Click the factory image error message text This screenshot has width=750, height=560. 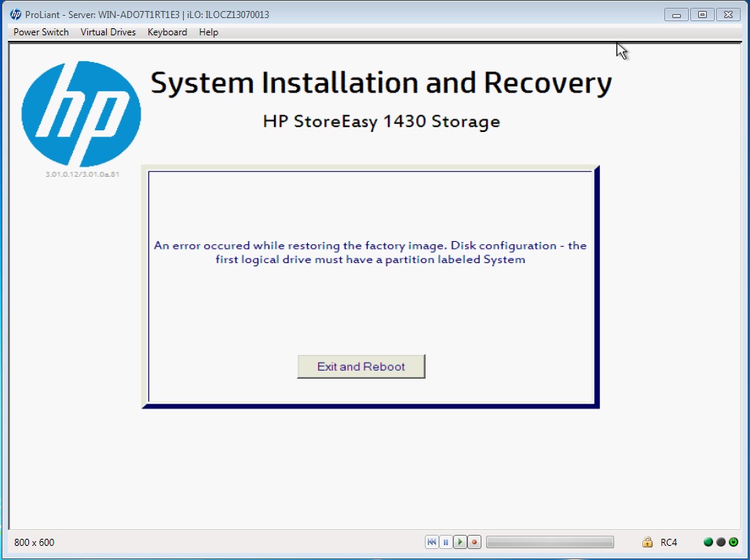[x=370, y=252]
